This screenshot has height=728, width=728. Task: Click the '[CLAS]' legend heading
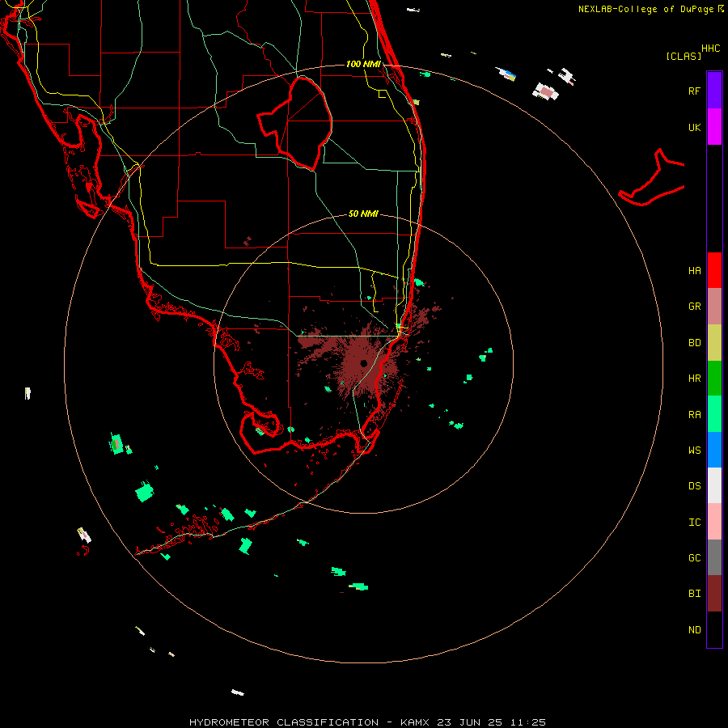pyautogui.click(x=684, y=56)
